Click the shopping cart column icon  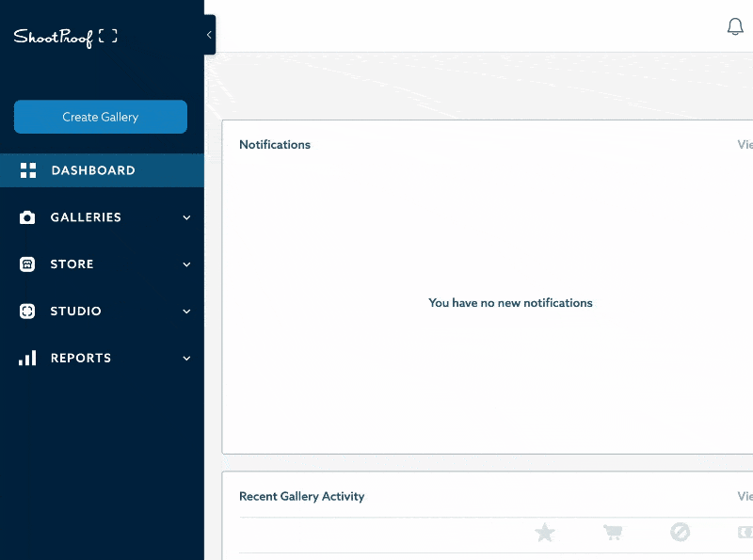coord(613,533)
